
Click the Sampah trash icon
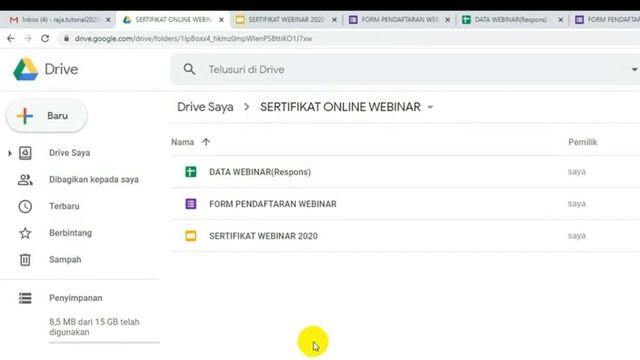coord(25,260)
